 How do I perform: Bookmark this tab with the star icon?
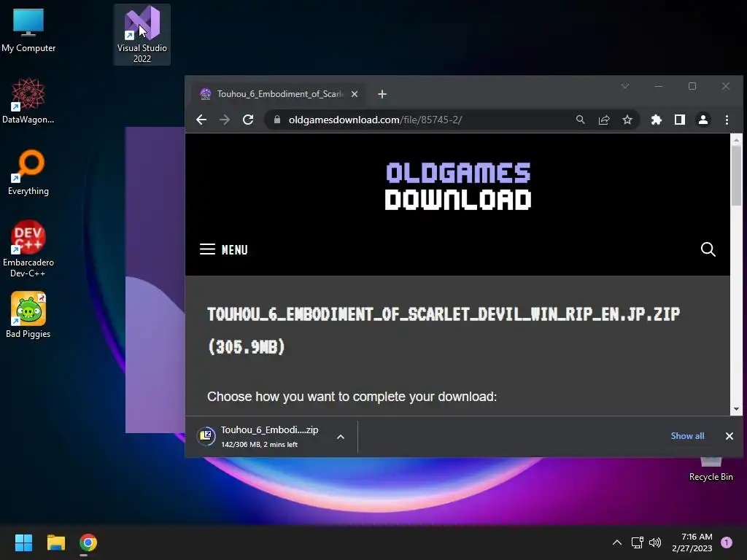coord(627,120)
